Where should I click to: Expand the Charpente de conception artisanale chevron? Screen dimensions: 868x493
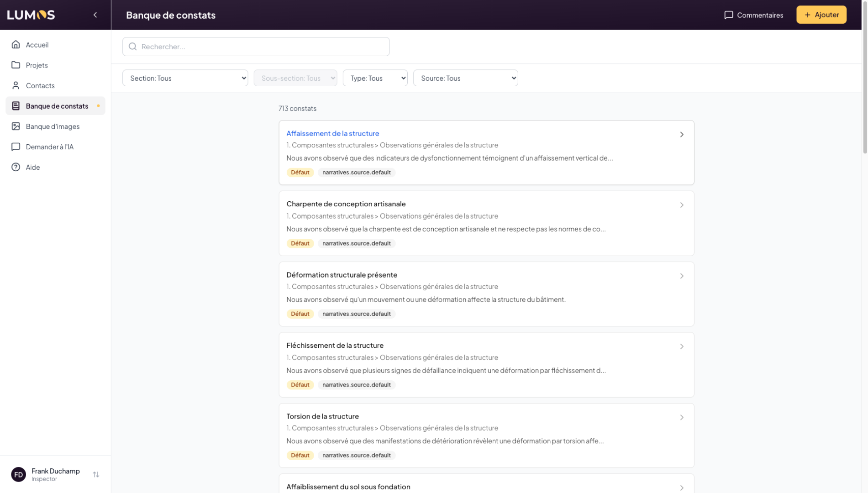[x=681, y=205]
